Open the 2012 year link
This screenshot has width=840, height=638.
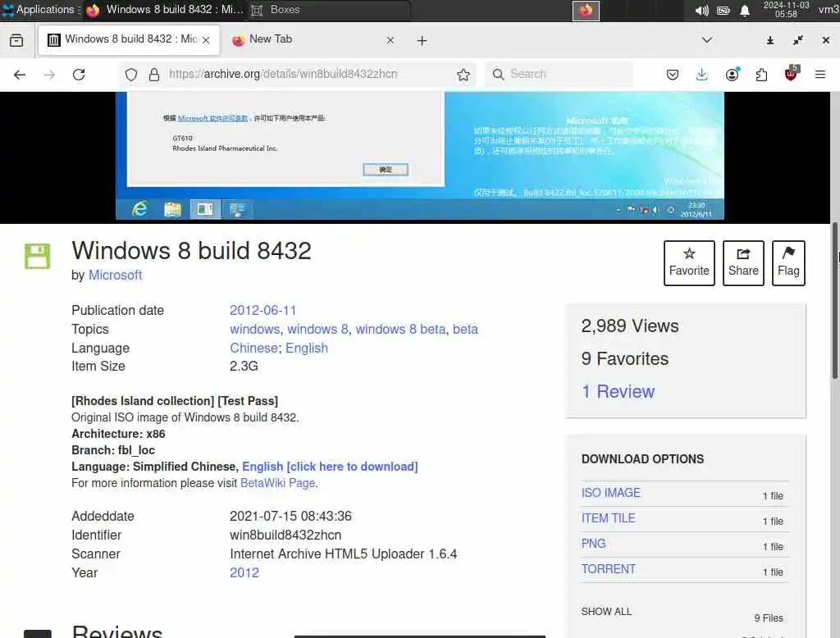pyautogui.click(x=244, y=573)
